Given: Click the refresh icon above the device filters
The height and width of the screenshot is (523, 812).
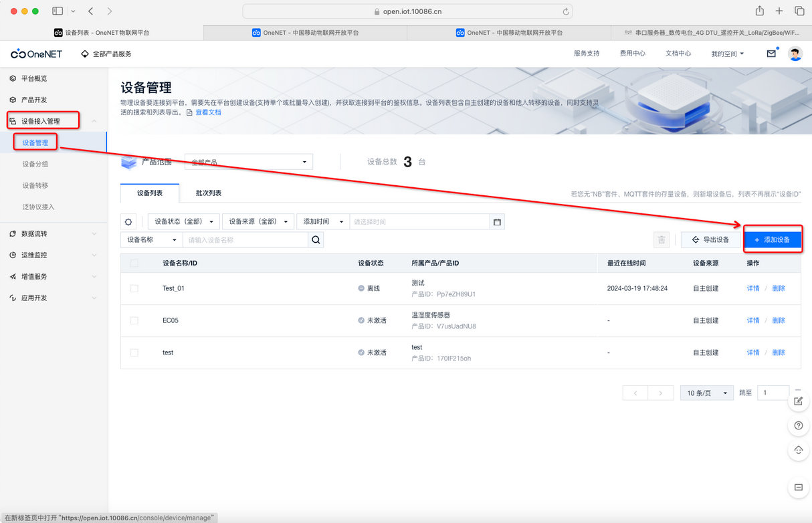Looking at the screenshot, I should tap(128, 221).
